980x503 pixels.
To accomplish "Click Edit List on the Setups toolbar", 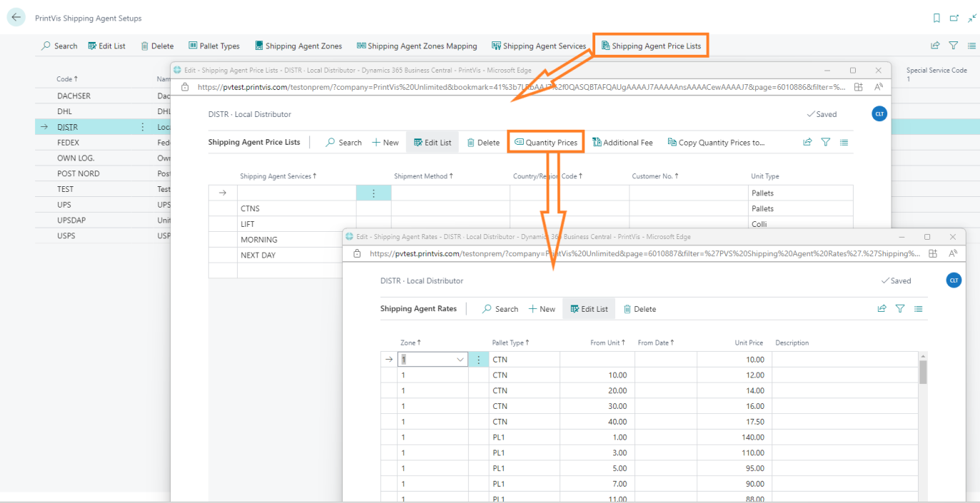I will (107, 46).
